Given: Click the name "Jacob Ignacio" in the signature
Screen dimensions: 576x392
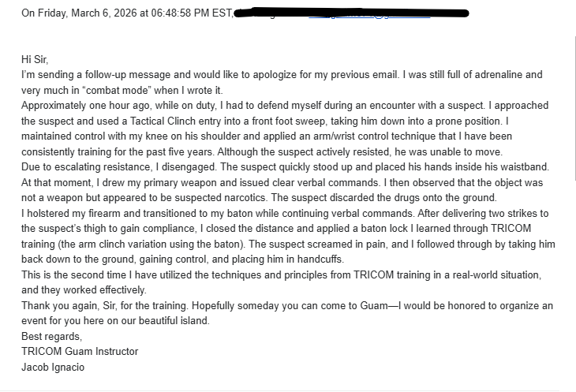Looking at the screenshot, I should [x=54, y=366].
